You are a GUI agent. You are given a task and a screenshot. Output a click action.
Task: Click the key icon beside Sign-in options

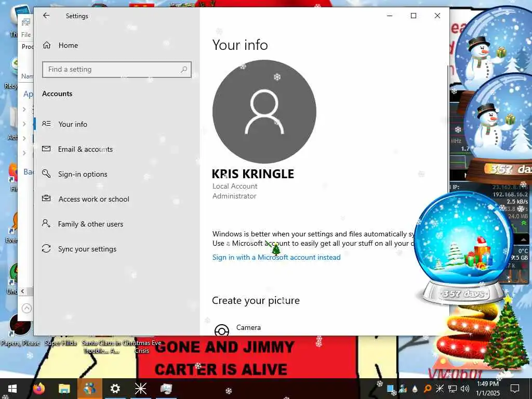[x=46, y=174]
